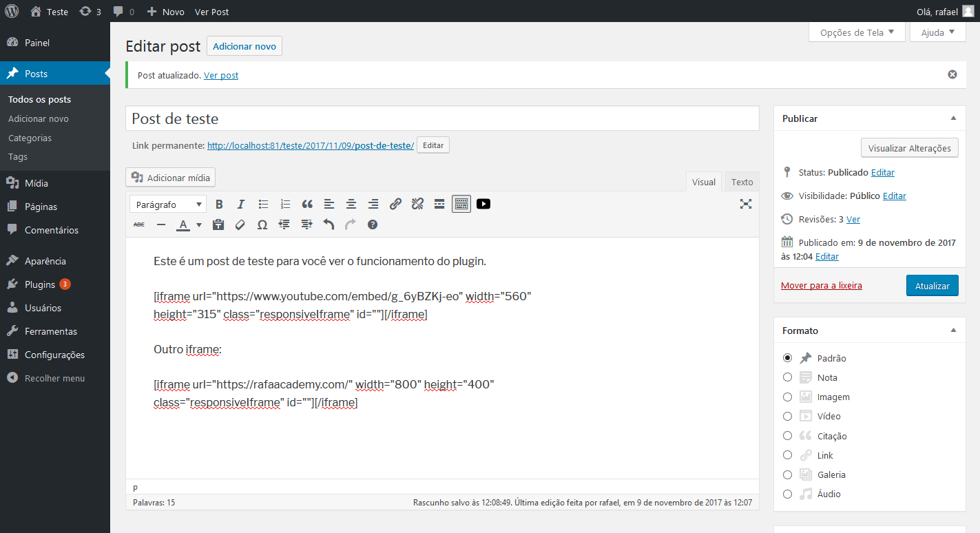Screen dimensions: 980x533
Task: Edit the permalink with Editar button
Action: coord(433,145)
